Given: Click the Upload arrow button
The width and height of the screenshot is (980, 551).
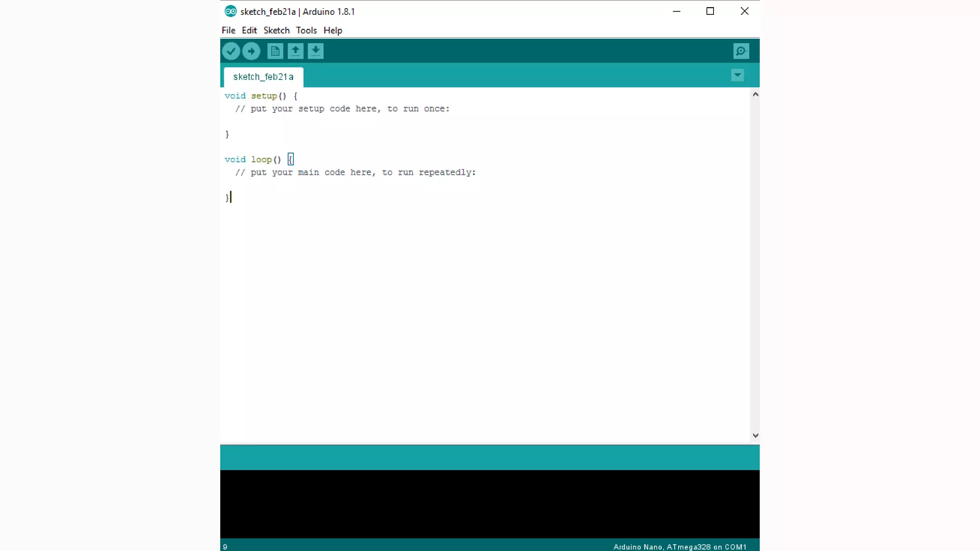Looking at the screenshot, I should (251, 51).
